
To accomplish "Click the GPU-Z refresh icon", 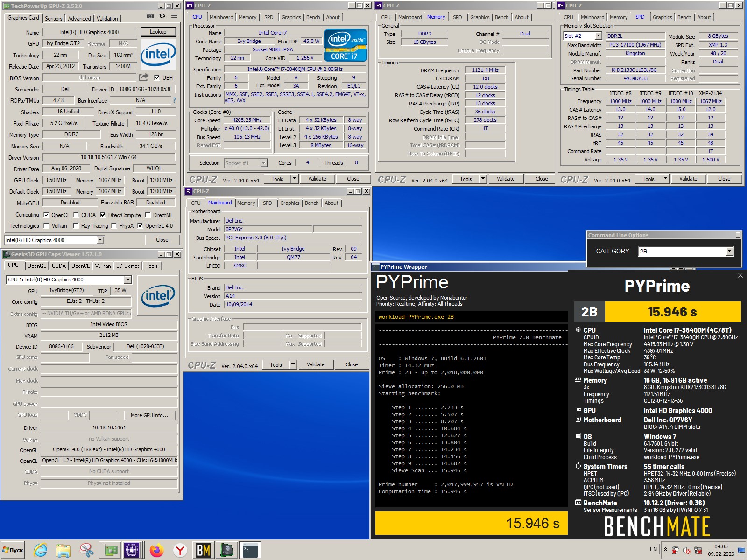I will click(162, 16).
